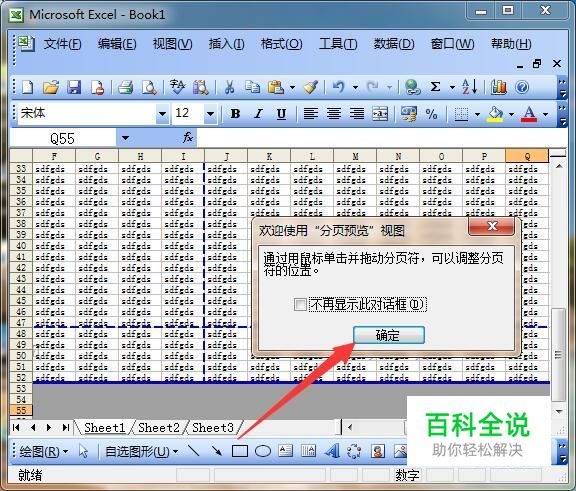
Task: Copy the selection with the Copy icon
Action: 252,87
